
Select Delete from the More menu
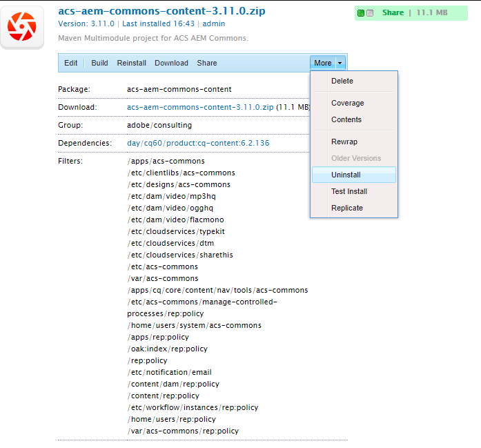click(x=354, y=81)
